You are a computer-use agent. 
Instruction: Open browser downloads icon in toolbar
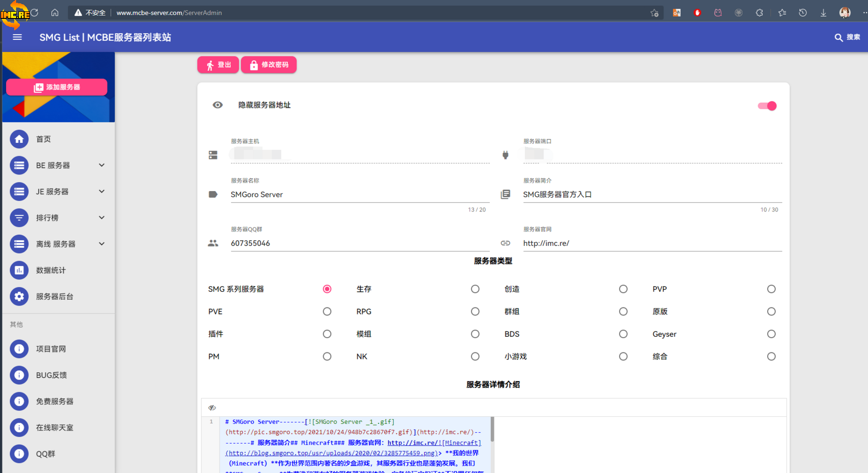(823, 13)
